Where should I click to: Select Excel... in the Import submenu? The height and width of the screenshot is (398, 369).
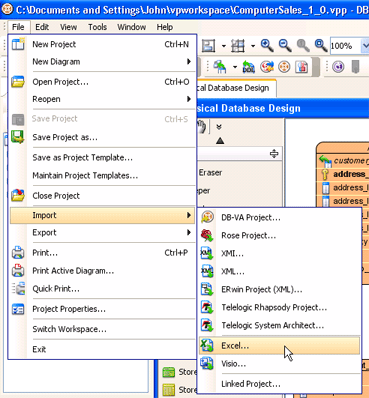(279, 345)
